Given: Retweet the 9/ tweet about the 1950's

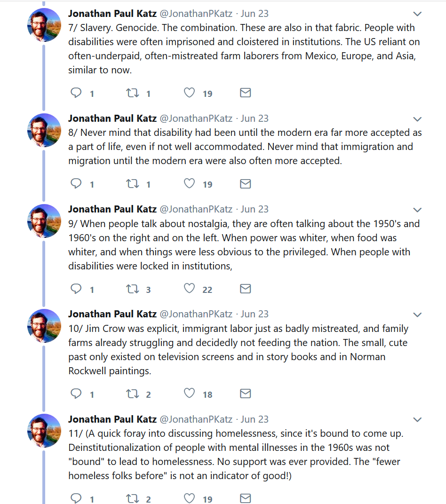Looking at the screenshot, I should pyautogui.click(x=133, y=289).
